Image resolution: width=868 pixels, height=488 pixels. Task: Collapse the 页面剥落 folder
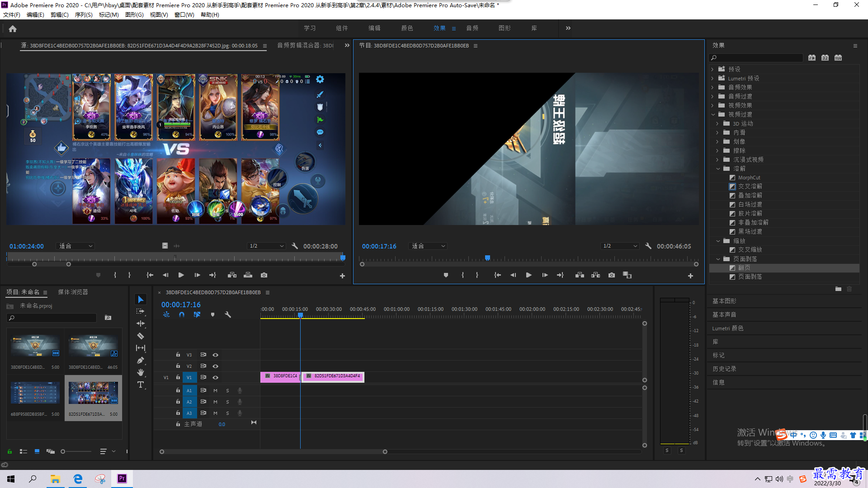click(717, 259)
